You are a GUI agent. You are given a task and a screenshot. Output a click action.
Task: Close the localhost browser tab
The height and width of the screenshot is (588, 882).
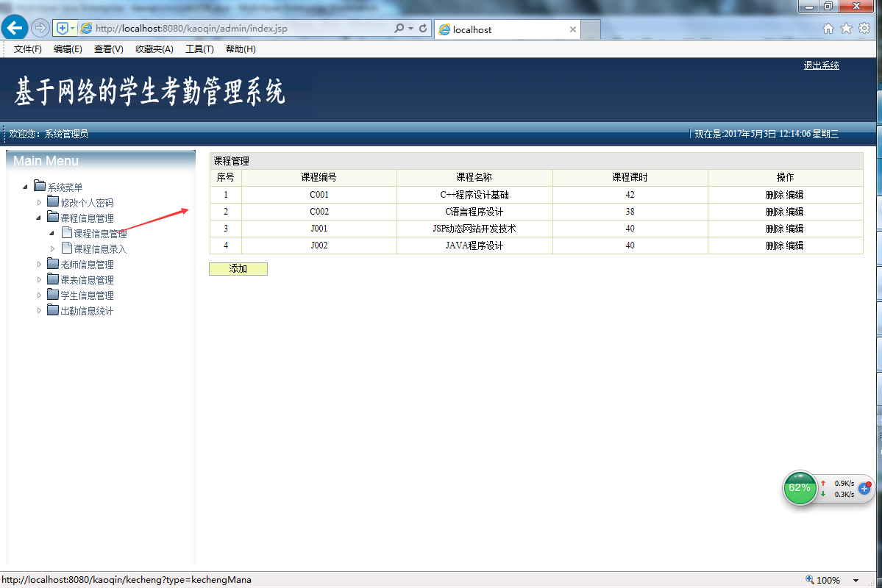(x=572, y=29)
